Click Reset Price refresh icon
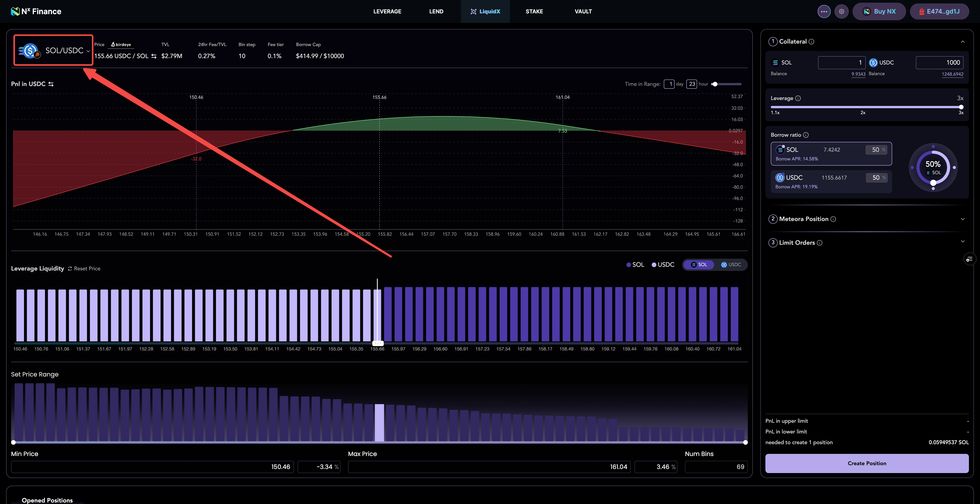The height and width of the screenshot is (504, 980). coord(70,269)
